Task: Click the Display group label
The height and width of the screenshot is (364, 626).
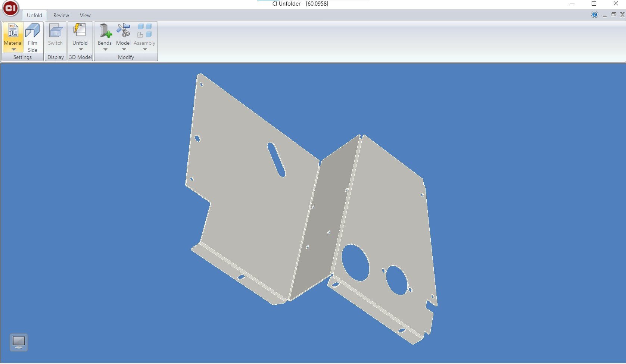Action: [56, 57]
